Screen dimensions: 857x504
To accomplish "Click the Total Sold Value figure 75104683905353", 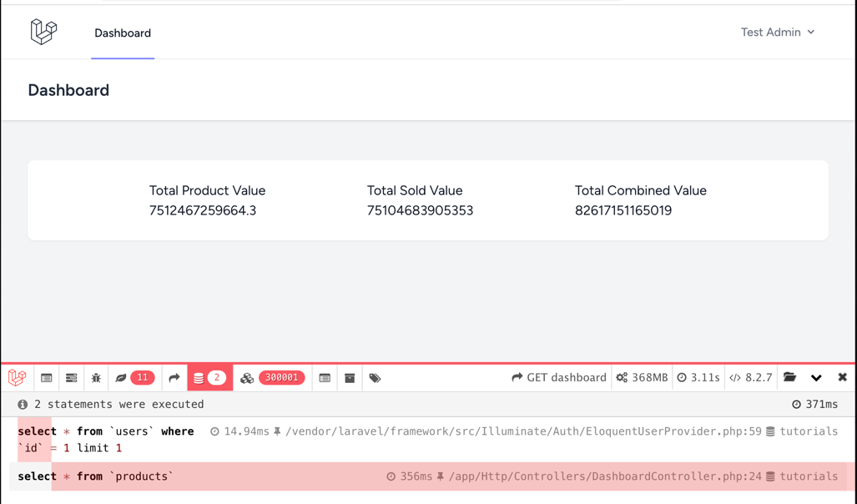I will click(420, 210).
